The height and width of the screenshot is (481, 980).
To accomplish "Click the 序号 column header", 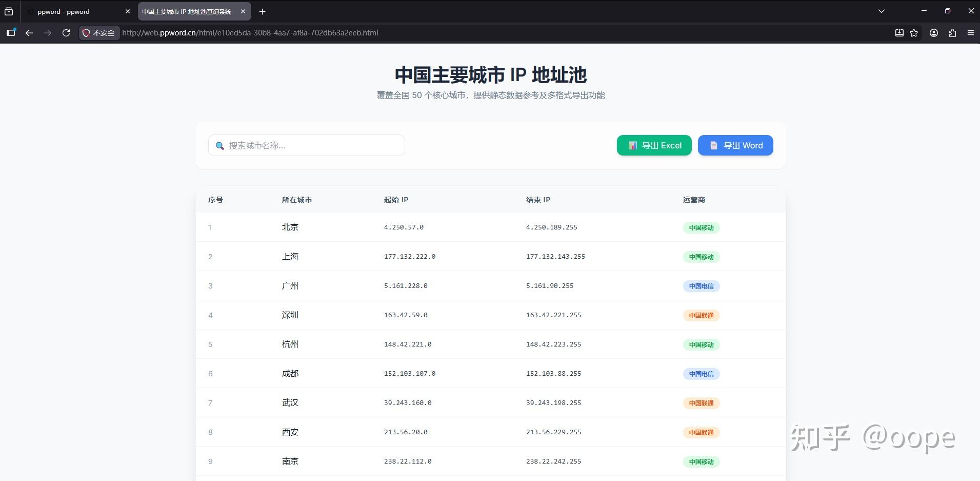I will (215, 200).
